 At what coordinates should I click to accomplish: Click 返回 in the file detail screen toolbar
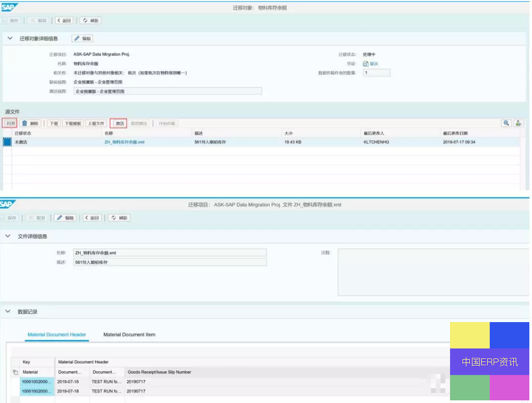pyautogui.click(x=92, y=218)
